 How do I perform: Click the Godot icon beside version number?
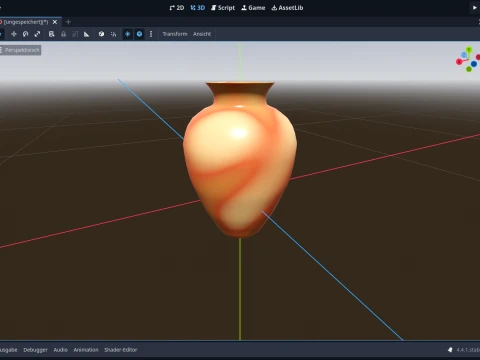[450, 350]
